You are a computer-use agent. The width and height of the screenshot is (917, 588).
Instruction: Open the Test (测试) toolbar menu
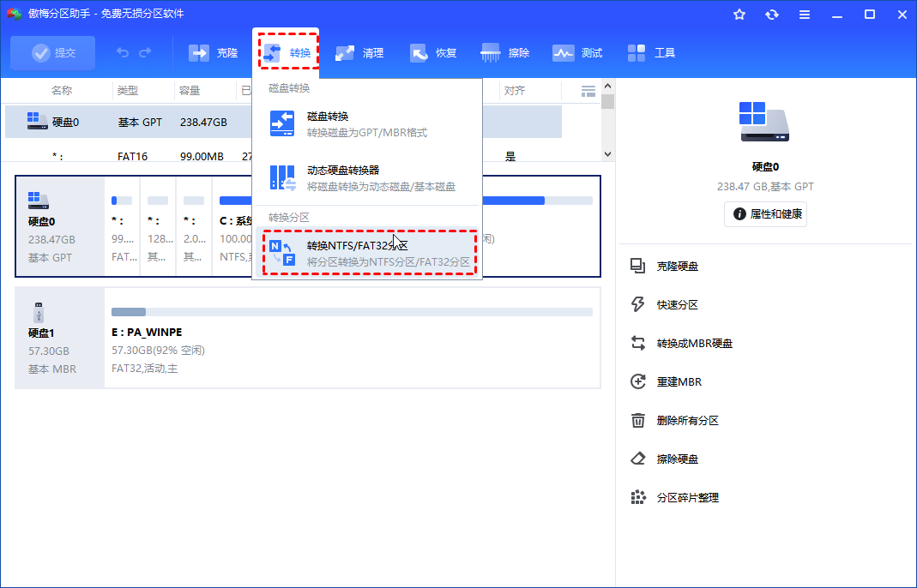[577, 53]
